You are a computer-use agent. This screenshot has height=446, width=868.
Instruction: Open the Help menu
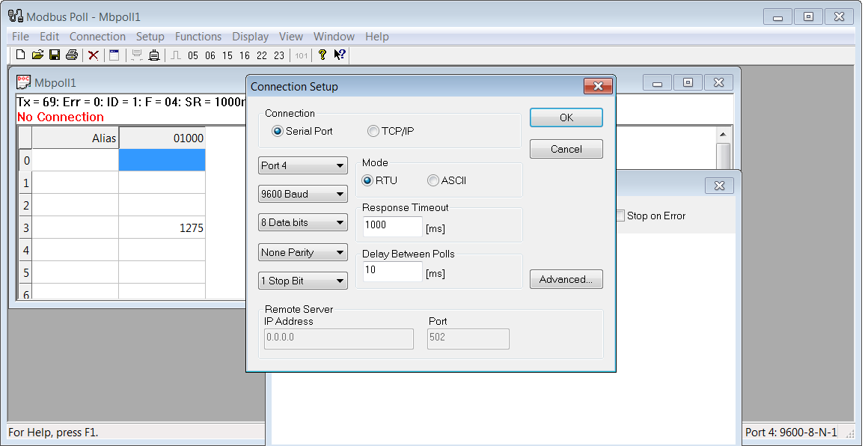click(377, 37)
